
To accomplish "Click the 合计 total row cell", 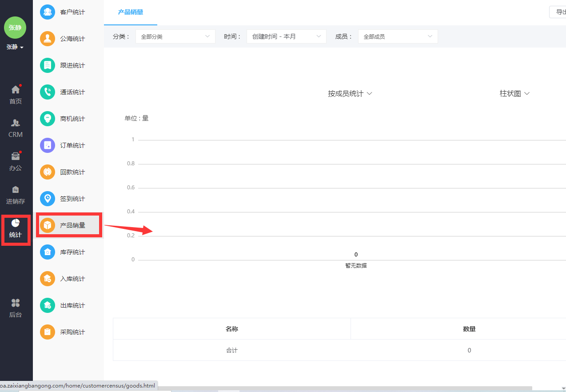I will 232,350.
